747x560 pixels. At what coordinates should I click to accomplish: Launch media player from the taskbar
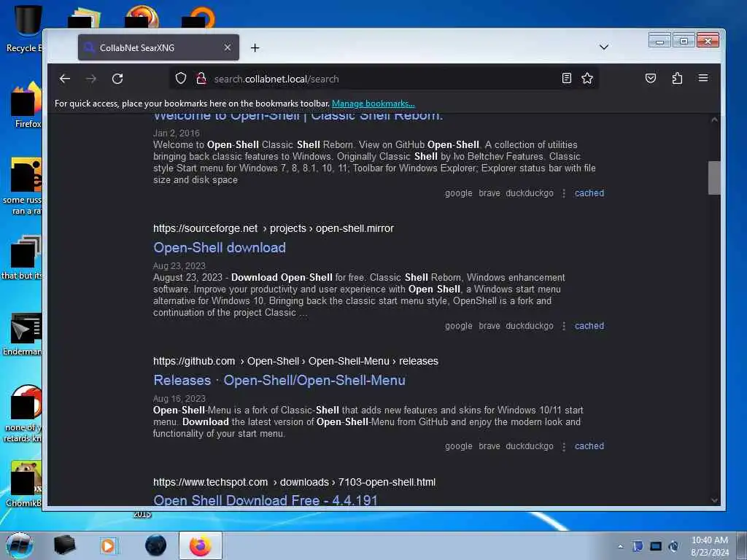tap(109, 545)
